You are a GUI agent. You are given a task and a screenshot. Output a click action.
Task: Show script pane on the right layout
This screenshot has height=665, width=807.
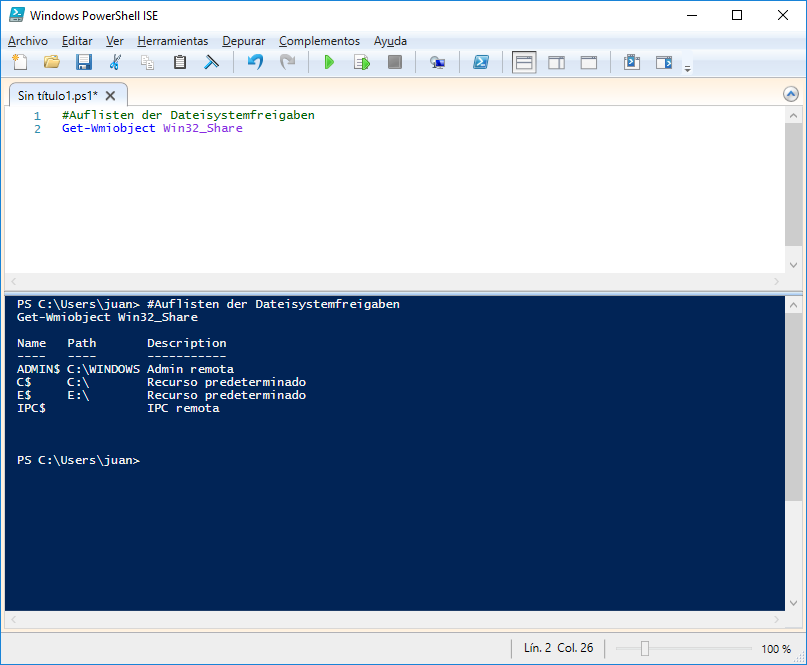pyautogui.click(x=556, y=62)
